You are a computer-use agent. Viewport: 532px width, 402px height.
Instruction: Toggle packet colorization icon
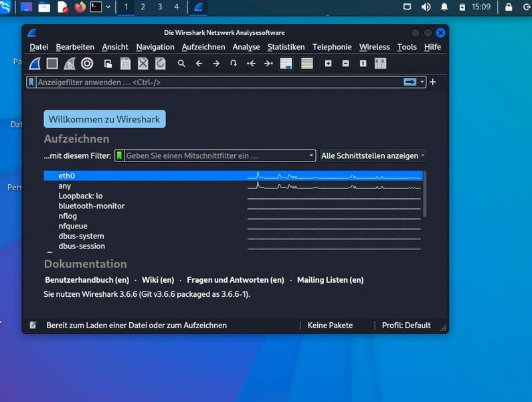tap(307, 64)
